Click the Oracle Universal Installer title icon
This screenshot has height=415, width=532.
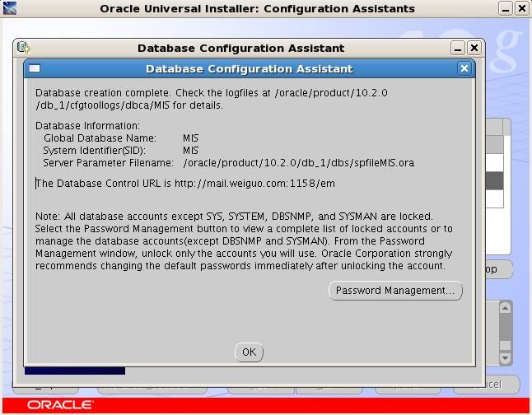pyautogui.click(x=10, y=7)
